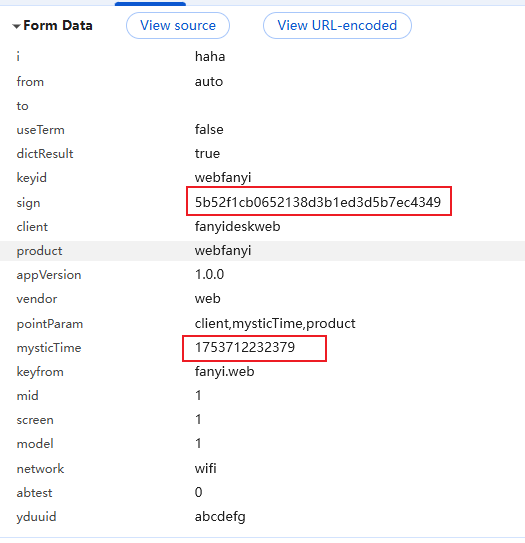
Task: Select the 'dictResult' parameter name
Action: (45, 154)
